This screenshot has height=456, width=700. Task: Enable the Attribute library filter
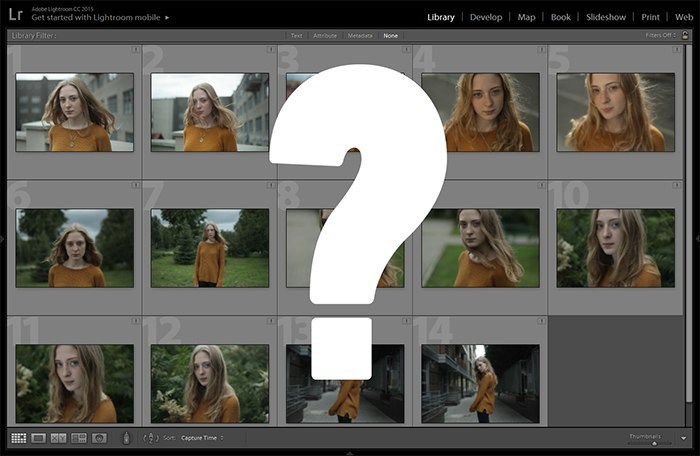(x=325, y=36)
